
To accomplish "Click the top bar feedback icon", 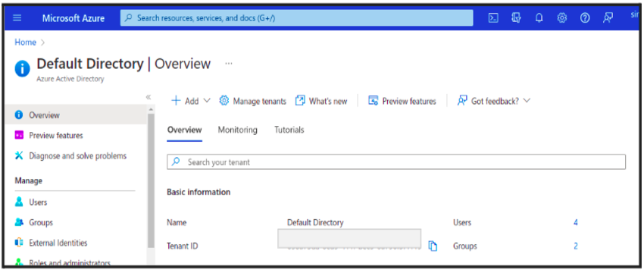I will [x=608, y=18].
